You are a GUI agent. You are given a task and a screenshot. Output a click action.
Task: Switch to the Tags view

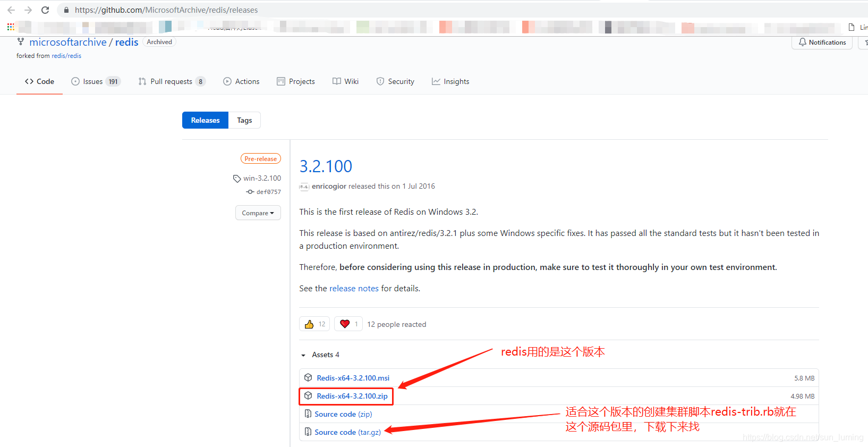[x=244, y=120]
